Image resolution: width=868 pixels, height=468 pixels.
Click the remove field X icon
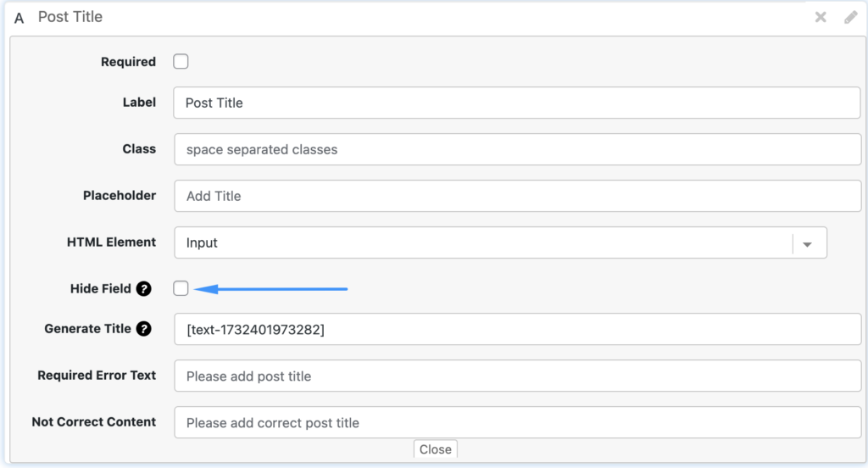(821, 17)
